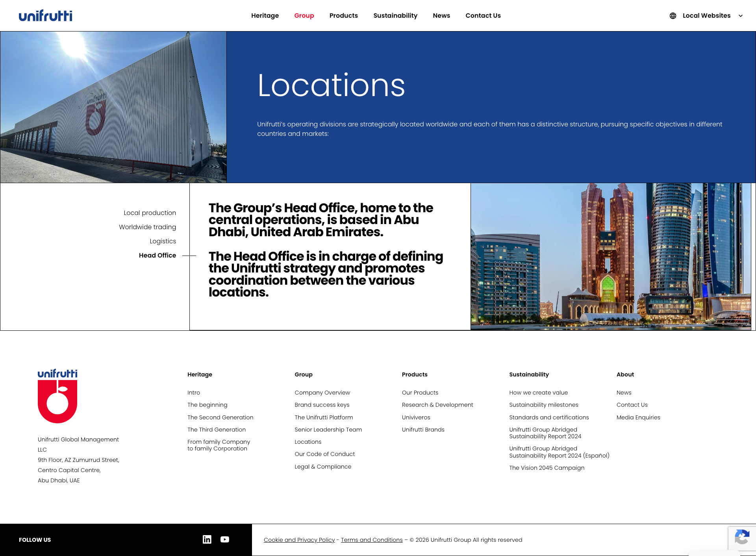Click the Heritage footer column heading
The height and width of the screenshot is (556, 756).
pos(200,374)
